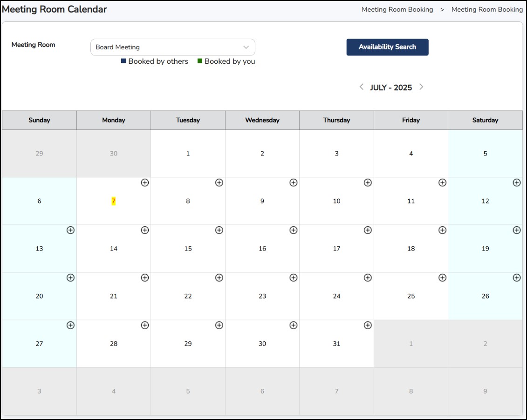
Task: Click plus icon on July 10 cell
Action: [368, 183]
